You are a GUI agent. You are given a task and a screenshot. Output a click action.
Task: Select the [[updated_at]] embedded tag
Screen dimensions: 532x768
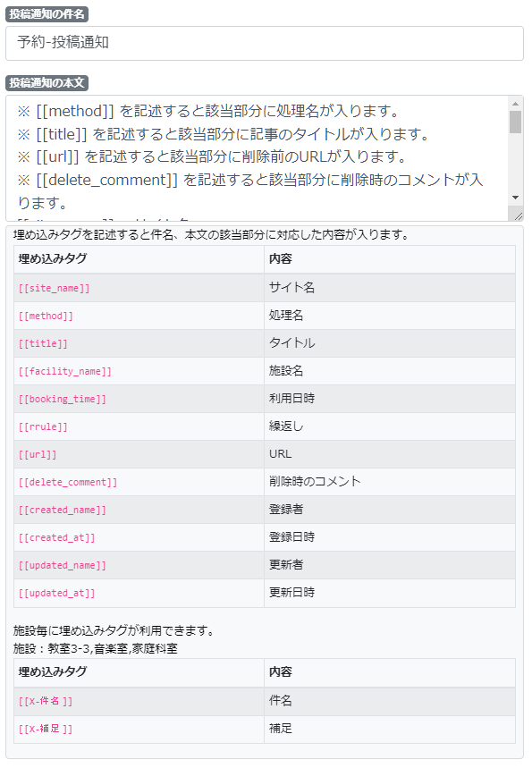pos(54,593)
